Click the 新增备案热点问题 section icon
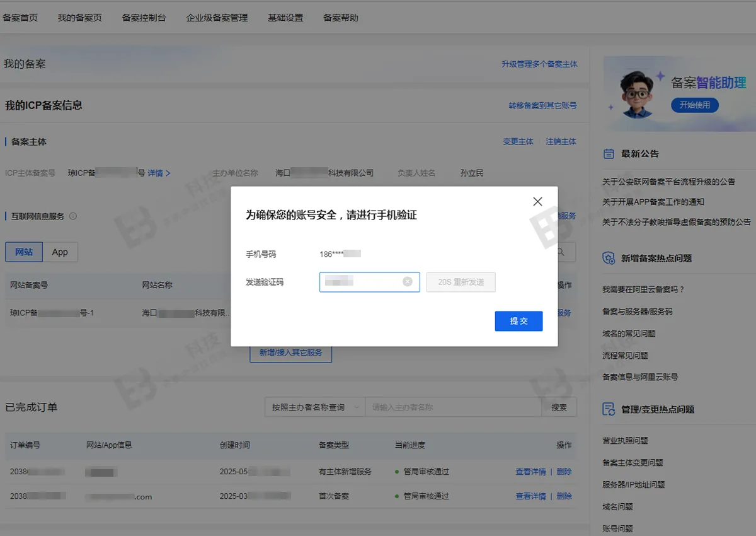This screenshot has height=536, width=756. [x=608, y=257]
